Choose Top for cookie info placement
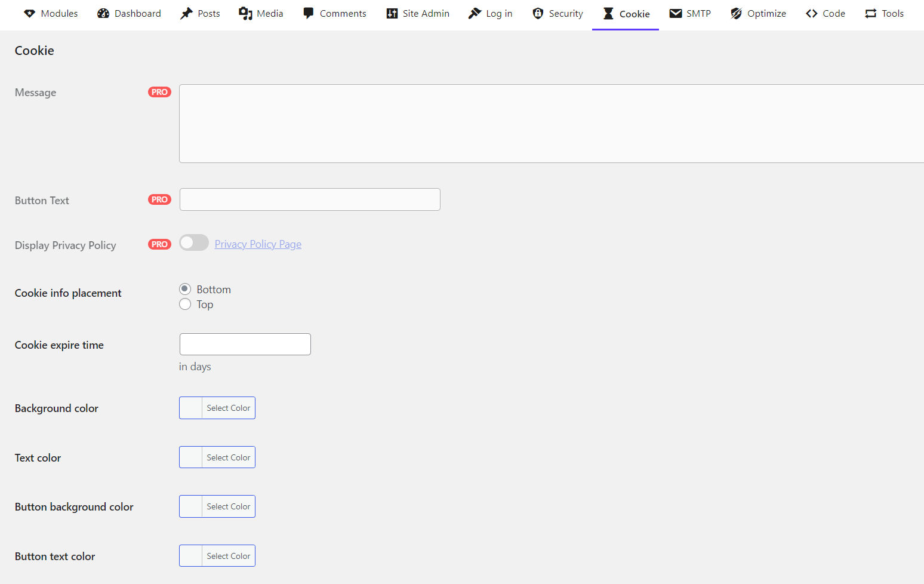Viewport: 924px width, 584px height. (185, 305)
